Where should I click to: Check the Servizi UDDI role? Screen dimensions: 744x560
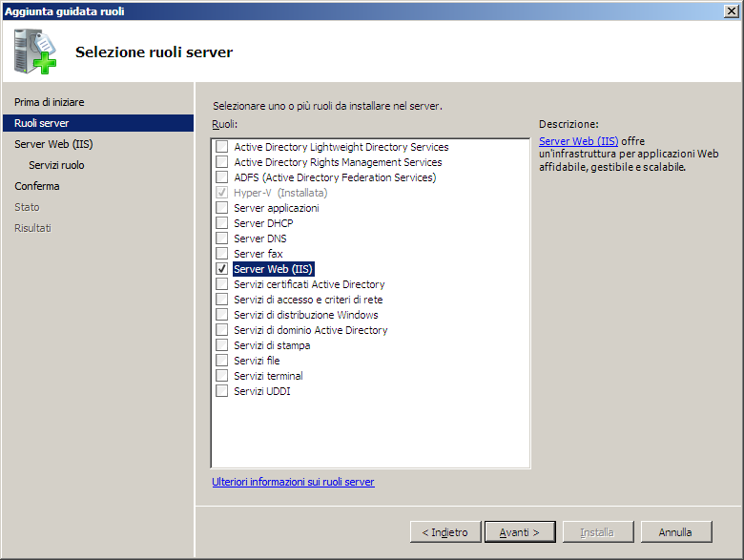(221, 391)
